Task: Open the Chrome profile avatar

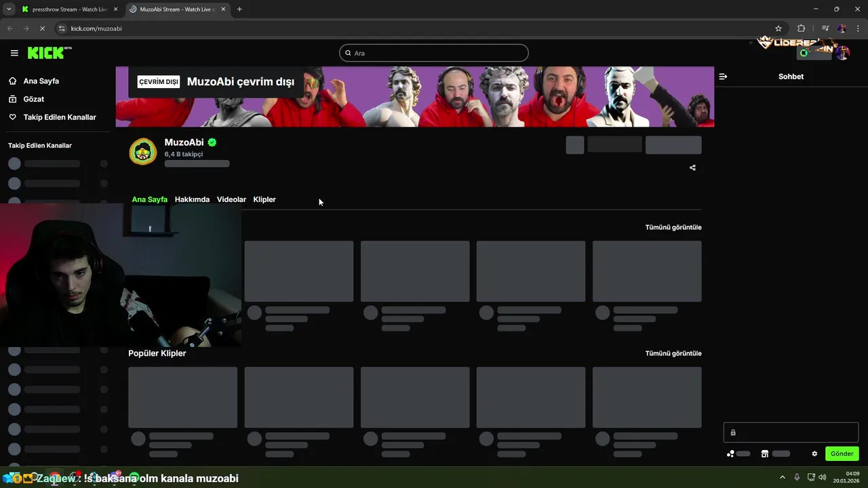Action: tap(842, 28)
